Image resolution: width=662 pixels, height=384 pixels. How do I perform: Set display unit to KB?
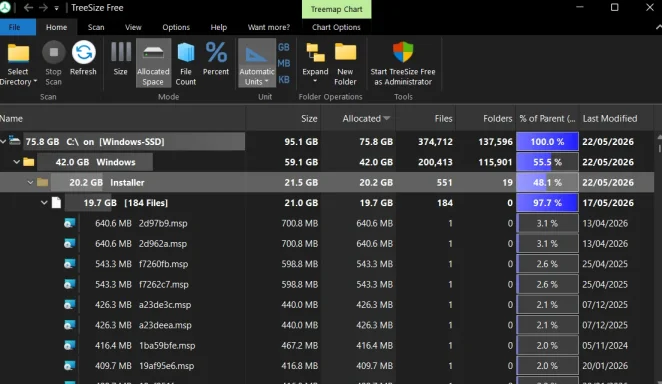284,79
